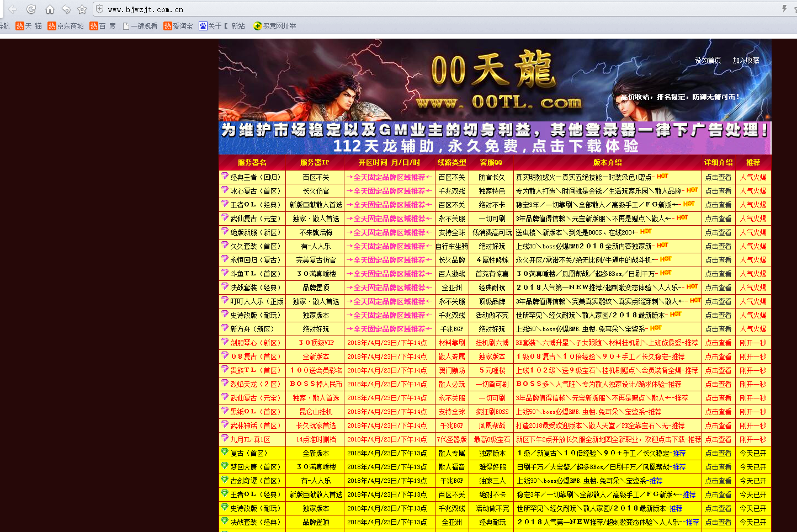797x532 pixels.
Task: Click the gem icon beside 贵族ＴＬ（首区）
Action: click(225, 369)
